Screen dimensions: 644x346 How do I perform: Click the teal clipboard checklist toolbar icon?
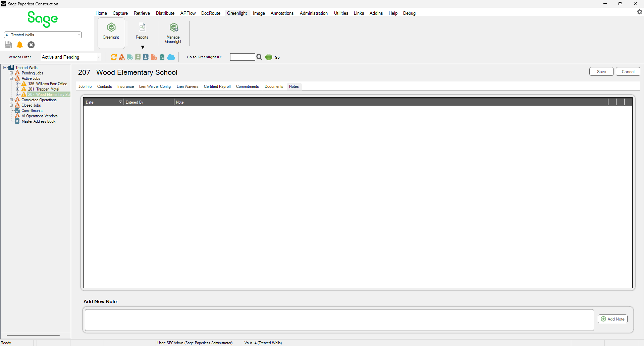click(162, 57)
